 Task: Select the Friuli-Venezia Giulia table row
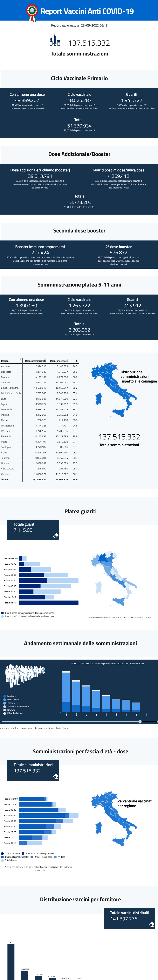click(x=39, y=393)
